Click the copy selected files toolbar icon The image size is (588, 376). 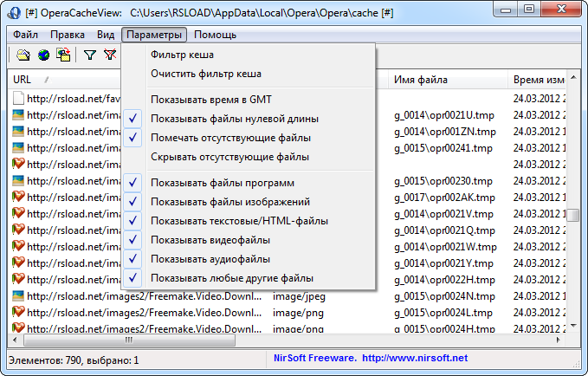(x=63, y=55)
